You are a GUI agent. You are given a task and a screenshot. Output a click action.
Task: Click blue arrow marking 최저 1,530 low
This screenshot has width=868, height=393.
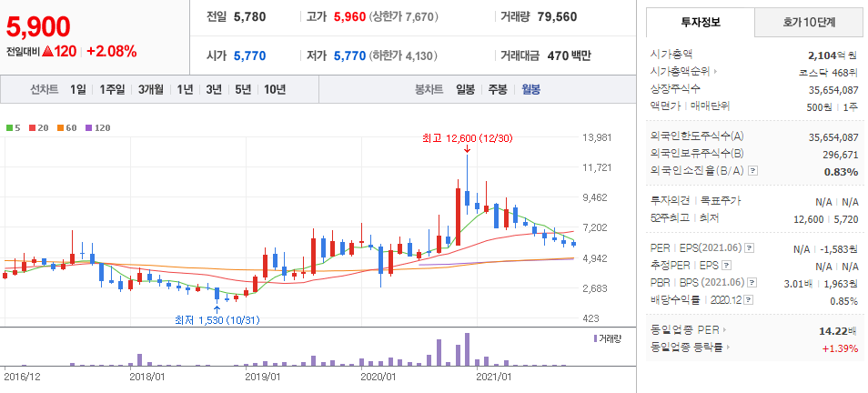tap(217, 309)
